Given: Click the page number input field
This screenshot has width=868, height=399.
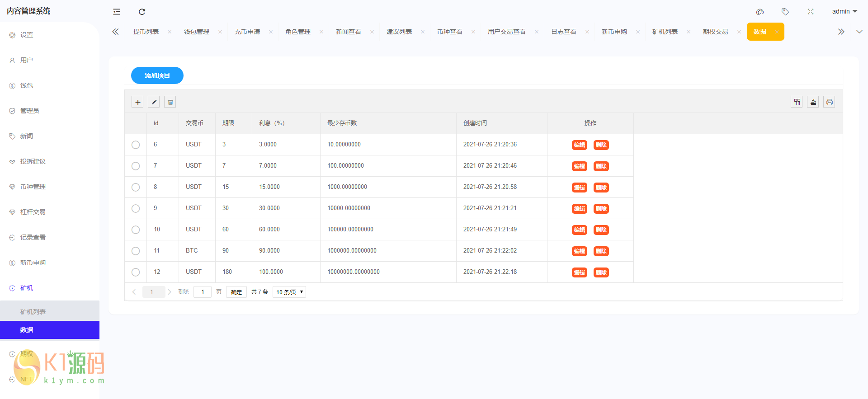Looking at the screenshot, I should (x=203, y=292).
